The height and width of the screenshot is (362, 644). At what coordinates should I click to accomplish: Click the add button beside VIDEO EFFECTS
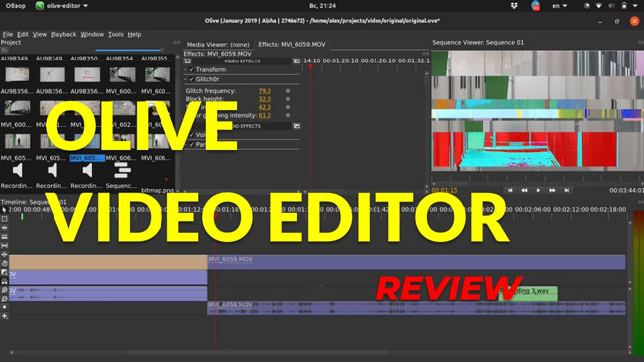coord(296,61)
